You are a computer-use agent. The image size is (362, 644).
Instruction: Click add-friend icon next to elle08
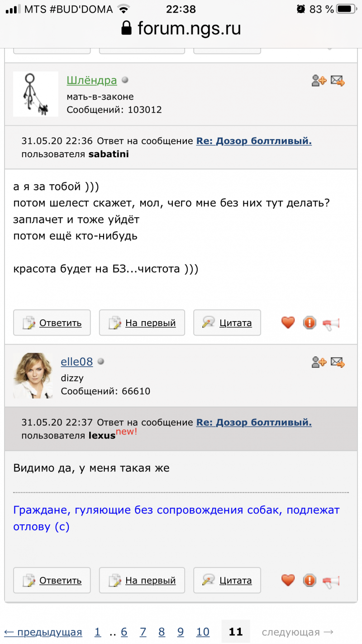pyautogui.click(x=319, y=362)
